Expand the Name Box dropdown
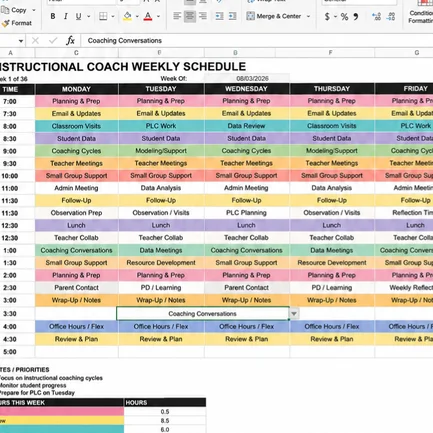 [21, 41]
